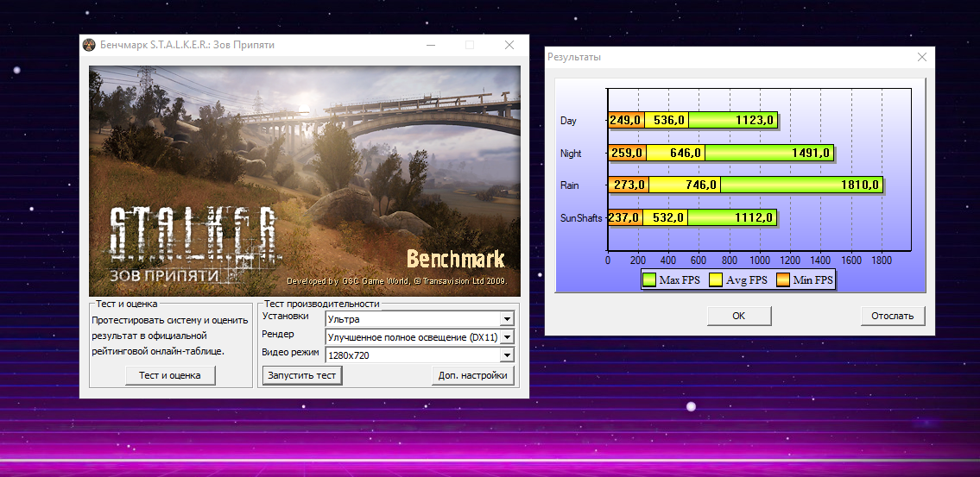Click the Day row label in chart
980x477 pixels.
click(x=568, y=121)
